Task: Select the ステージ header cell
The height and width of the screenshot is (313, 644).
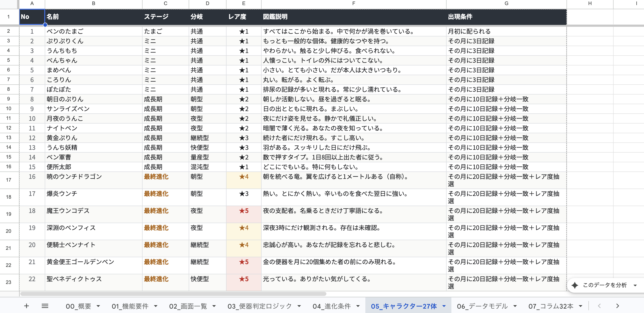Action: (x=166, y=17)
